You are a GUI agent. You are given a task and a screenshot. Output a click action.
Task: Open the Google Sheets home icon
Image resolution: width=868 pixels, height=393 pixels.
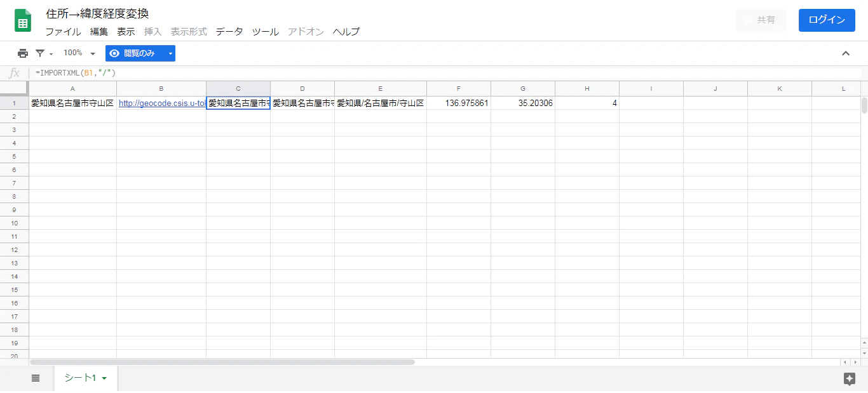tap(23, 20)
